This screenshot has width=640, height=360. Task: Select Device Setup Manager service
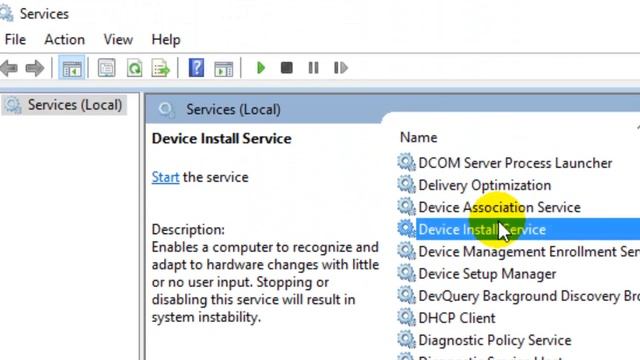(487, 273)
